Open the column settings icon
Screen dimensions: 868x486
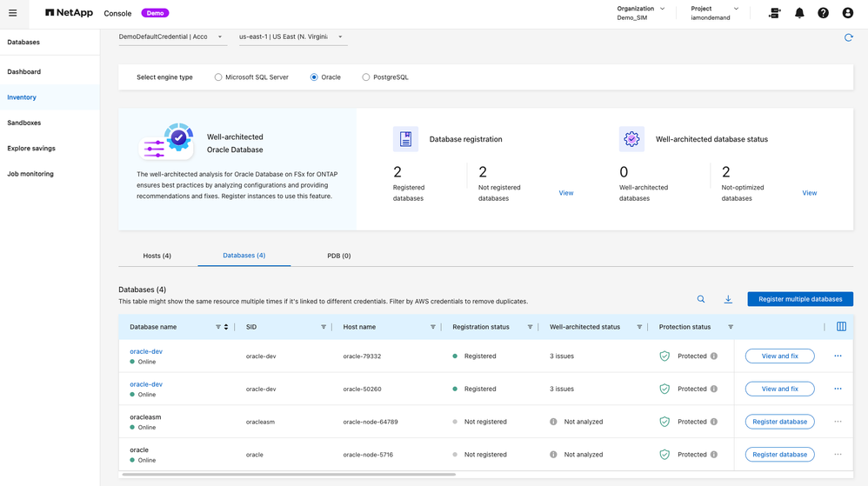[841, 327]
